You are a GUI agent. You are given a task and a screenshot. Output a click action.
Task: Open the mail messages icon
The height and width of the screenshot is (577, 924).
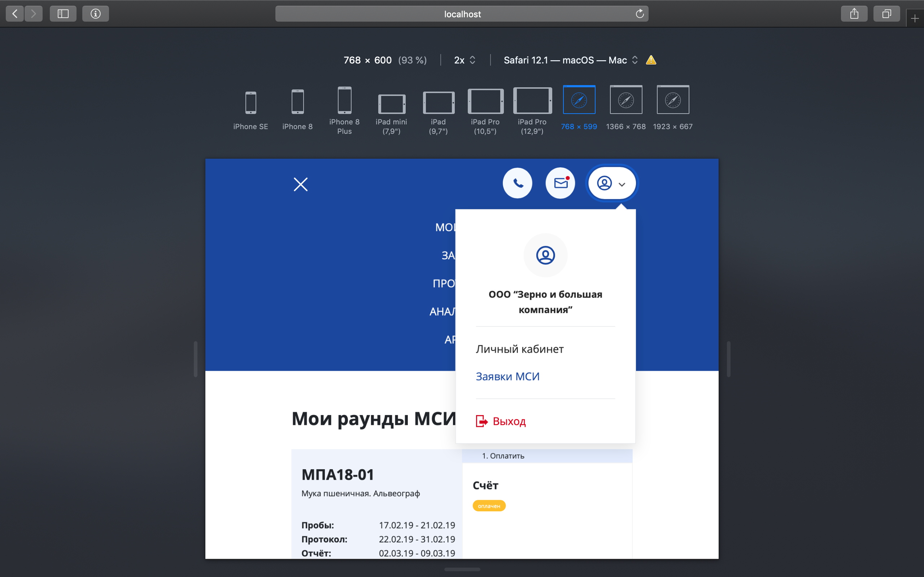pos(560,183)
